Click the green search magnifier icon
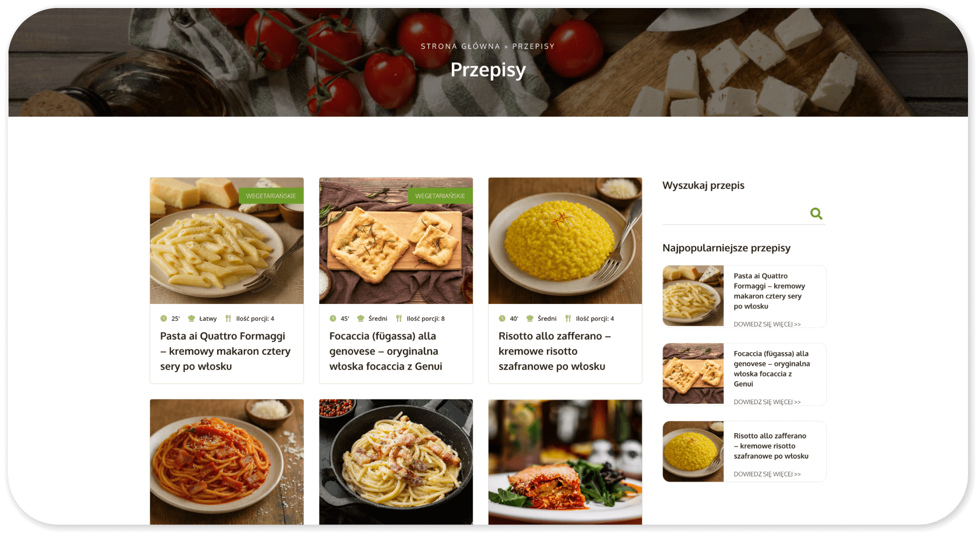The image size is (980, 537). point(816,213)
